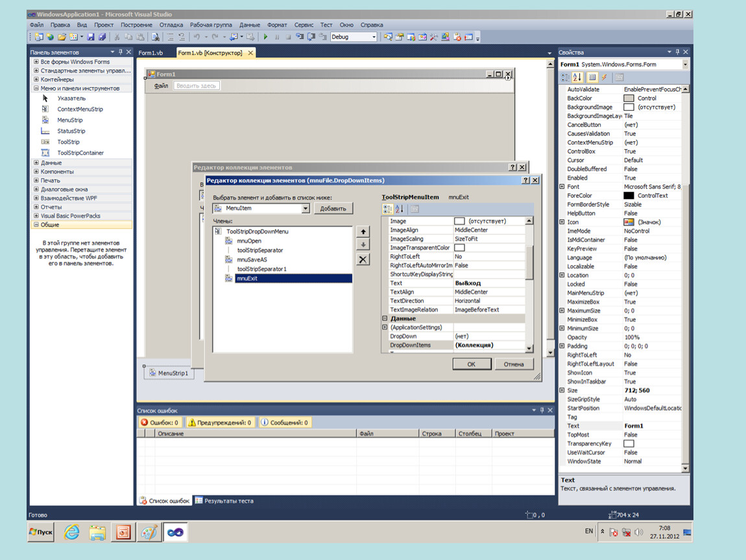The image size is (746, 560).
Task: Click the Text value field Вы&ход
Action: click(489, 283)
